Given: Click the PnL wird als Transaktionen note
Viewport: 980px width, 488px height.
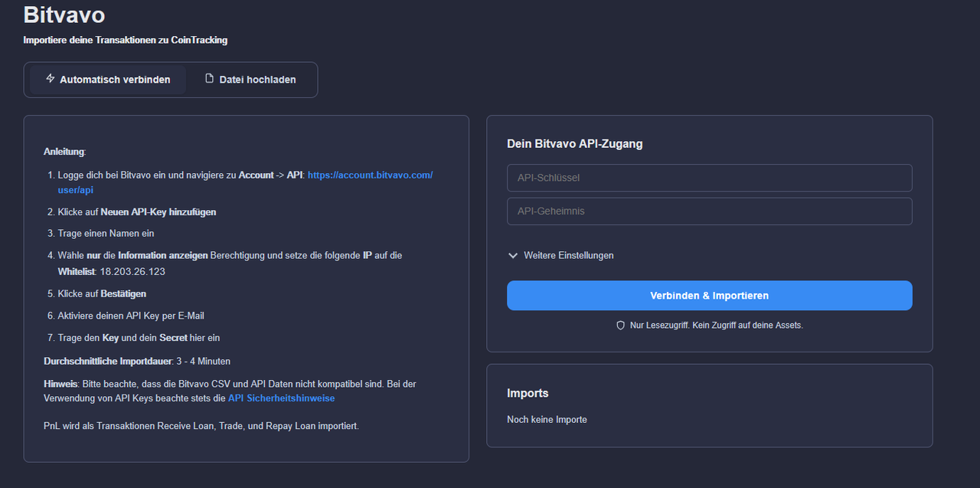Looking at the screenshot, I should coord(201,426).
